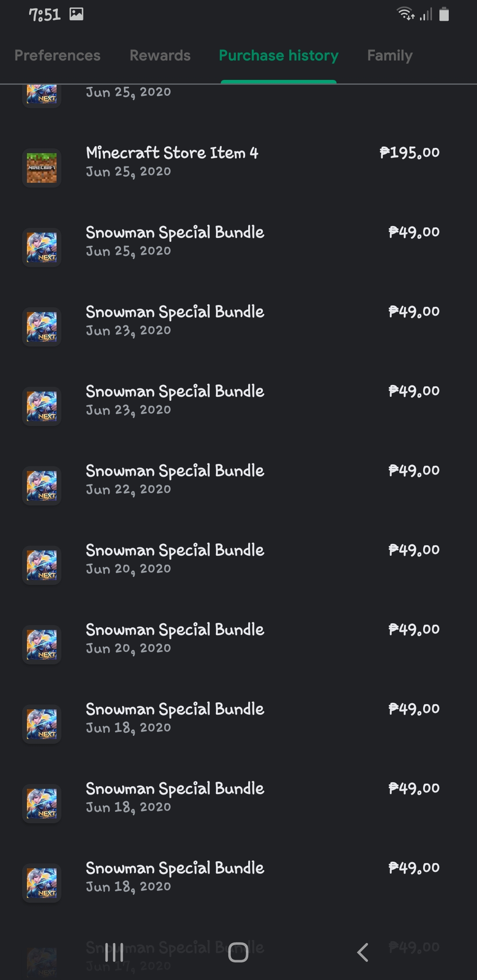Tap the Minecraft purchase date Jun 25, 2020
The width and height of the screenshot is (477, 980).
(129, 172)
